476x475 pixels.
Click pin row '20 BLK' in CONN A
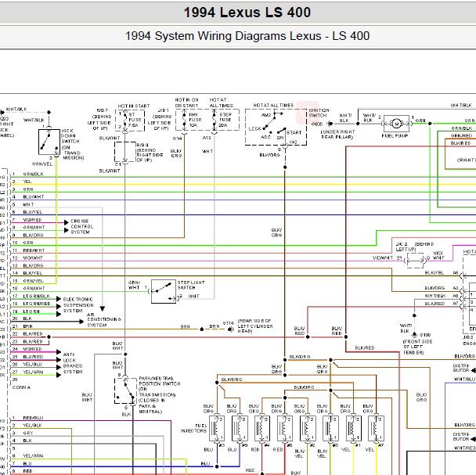click(22, 318)
